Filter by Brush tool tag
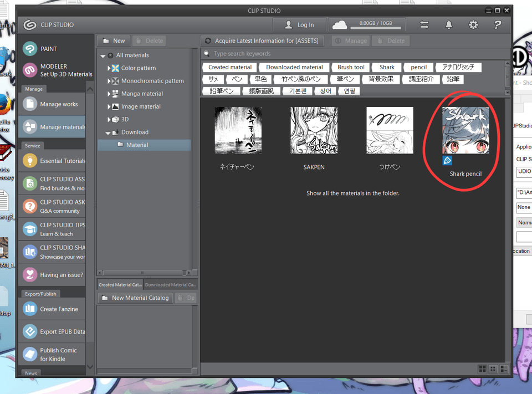The image size is (532, 394). pos(351,67)
